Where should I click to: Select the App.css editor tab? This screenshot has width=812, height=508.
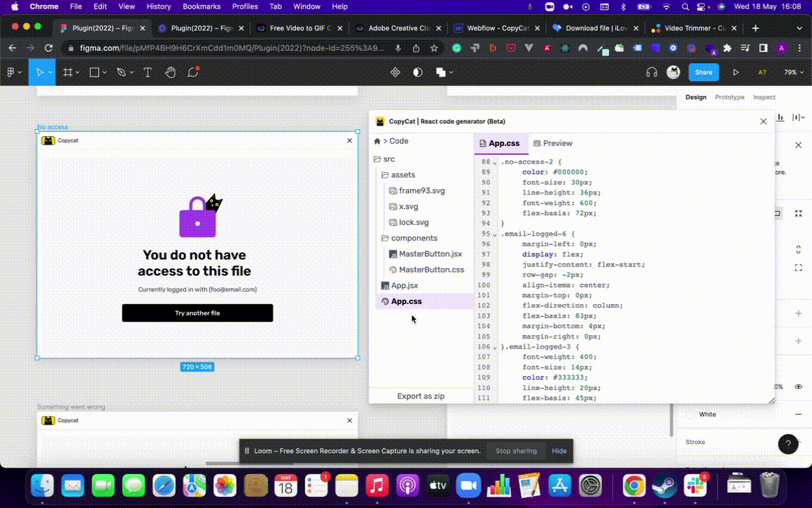click(x=499, y=143)
